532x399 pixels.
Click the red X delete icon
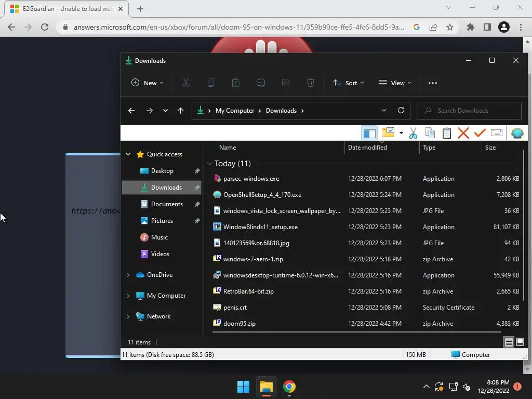pos(463,133)
